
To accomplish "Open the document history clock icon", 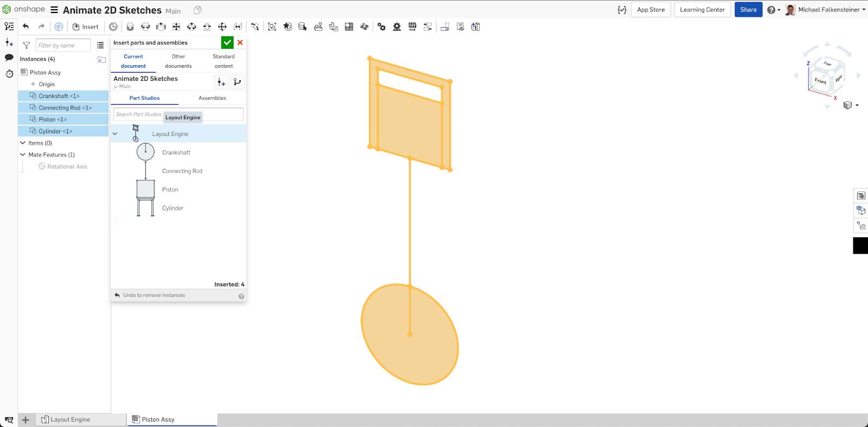I will click(9, 74).
